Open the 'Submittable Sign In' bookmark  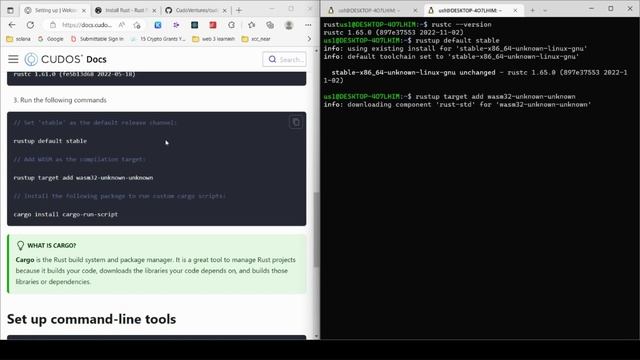[x=97, y=39]
